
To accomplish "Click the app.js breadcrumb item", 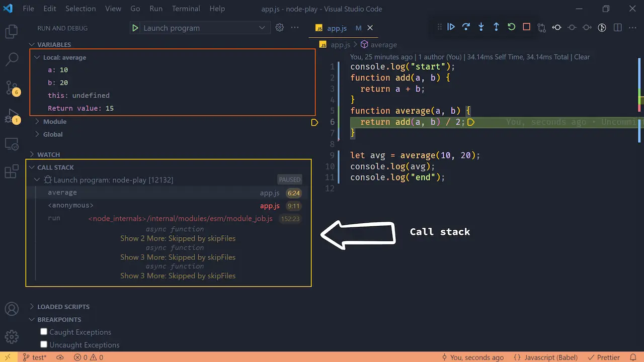I will (336, 45).
